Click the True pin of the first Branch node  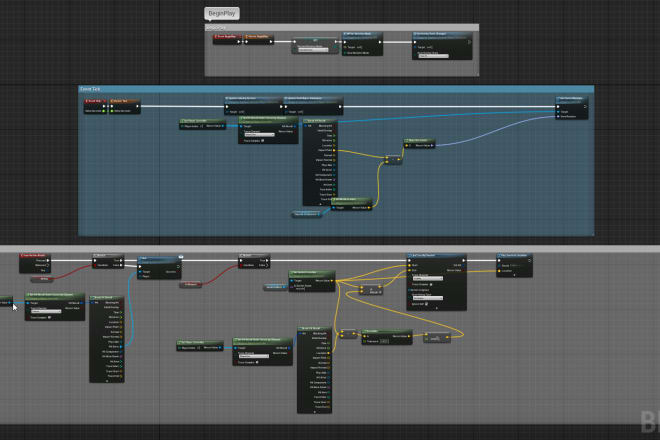pos(121,260)
